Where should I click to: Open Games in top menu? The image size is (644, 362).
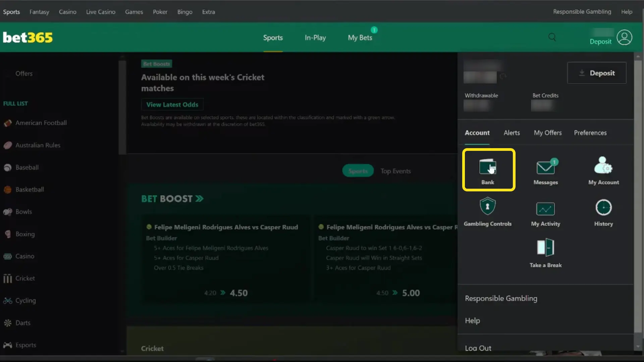(x=134, y=12)
